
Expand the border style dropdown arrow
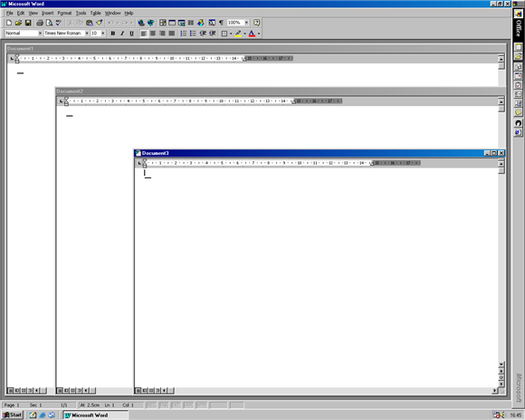[x=231, y=33]
